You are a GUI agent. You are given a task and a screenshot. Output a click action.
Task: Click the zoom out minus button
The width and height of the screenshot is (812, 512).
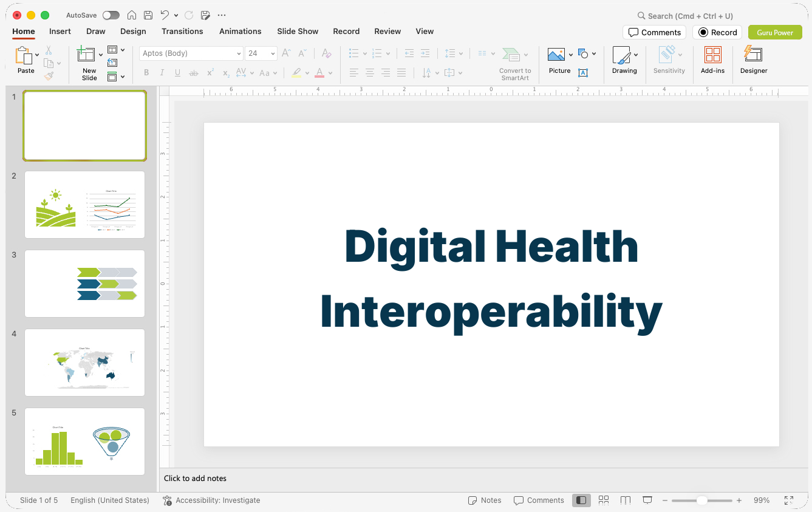tap(665, 500)
